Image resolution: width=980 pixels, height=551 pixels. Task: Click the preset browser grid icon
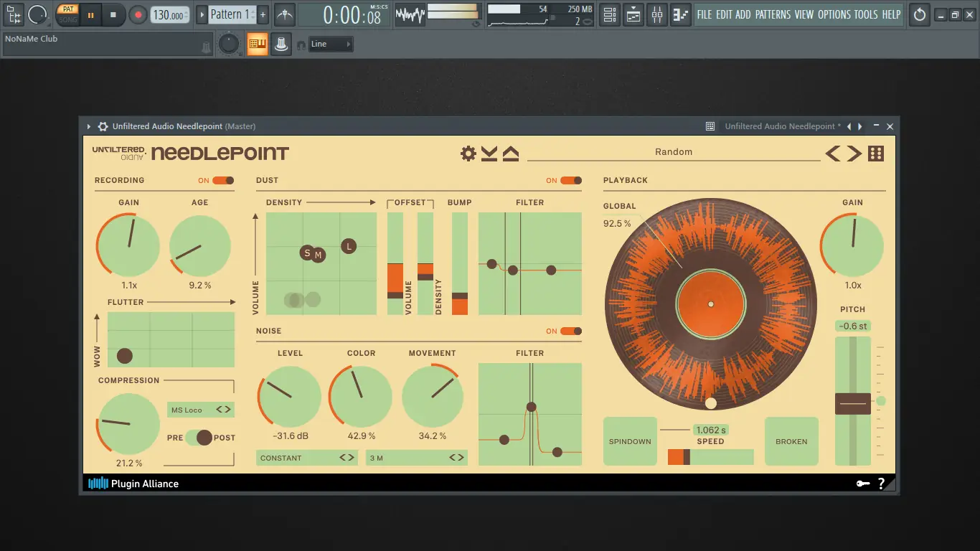tap(876, 152)
